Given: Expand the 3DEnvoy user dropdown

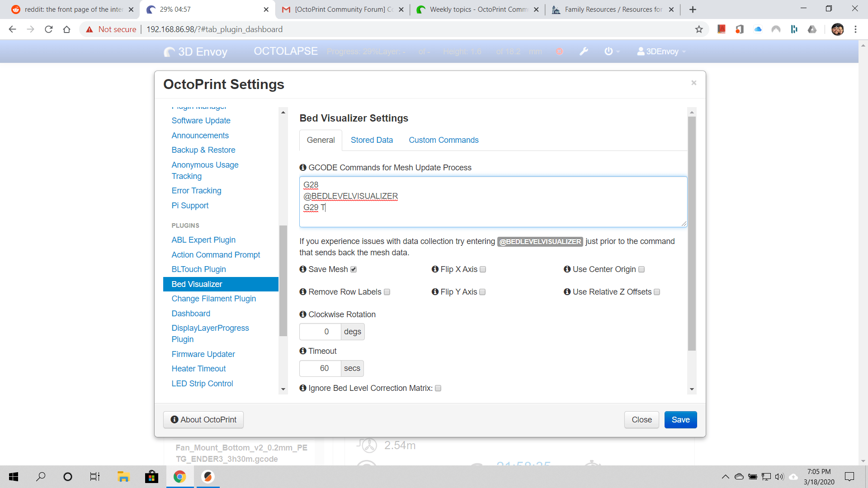Looking at the screenshot, I should pos(661,52).
